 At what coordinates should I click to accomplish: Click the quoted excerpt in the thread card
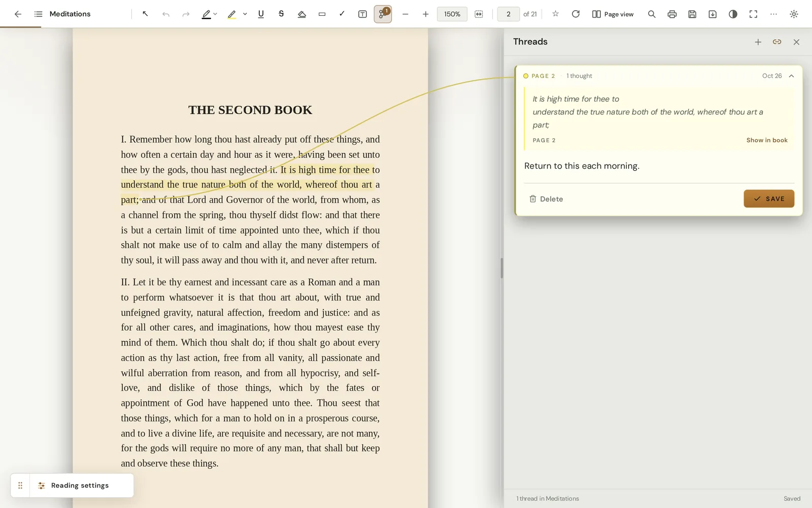[x=648, y=112]
